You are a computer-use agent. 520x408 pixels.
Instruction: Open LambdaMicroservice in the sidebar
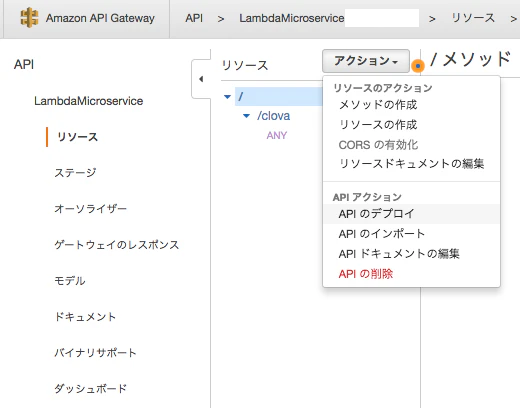click(89, 101)
